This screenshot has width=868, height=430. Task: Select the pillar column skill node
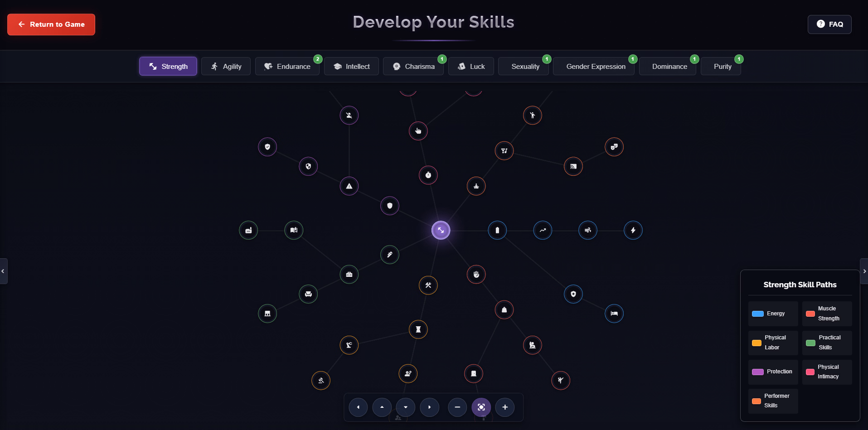pos(418,329)
